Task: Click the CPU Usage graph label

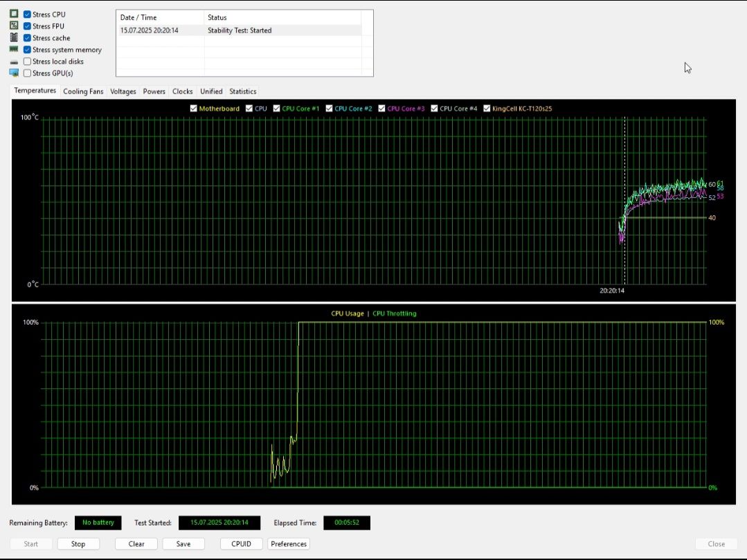Action: 348,314
